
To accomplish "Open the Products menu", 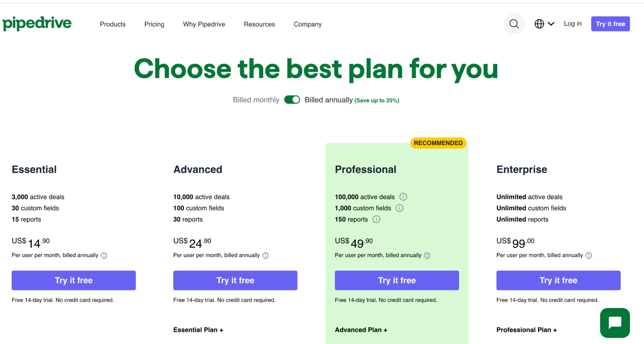I will (112, 24).
